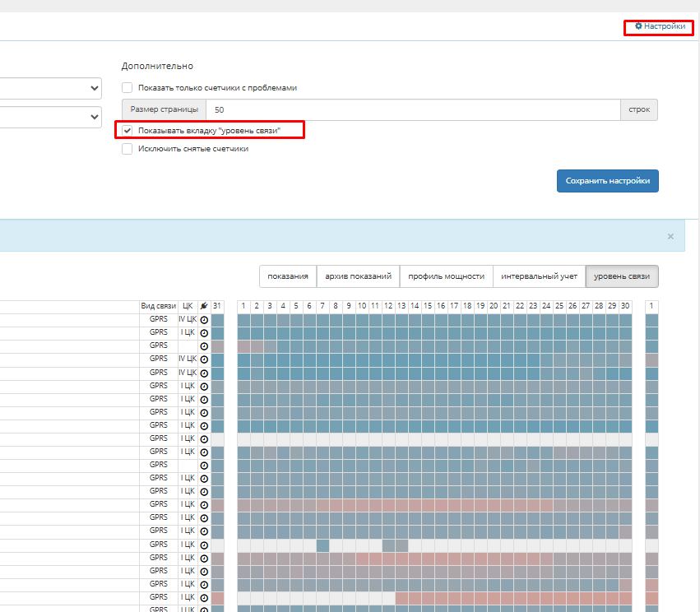700x612 pixels.
Task: Click into 'Размер страницы' input field
Action: pos(411,109)
